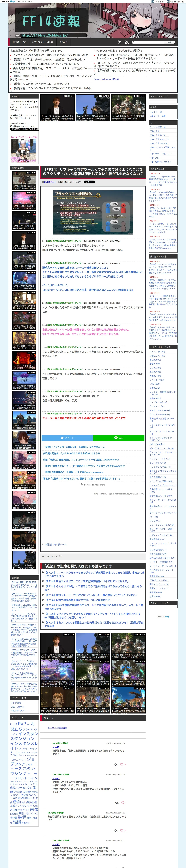Click 213件 コメントを見る bar

[x=93, y=556]
